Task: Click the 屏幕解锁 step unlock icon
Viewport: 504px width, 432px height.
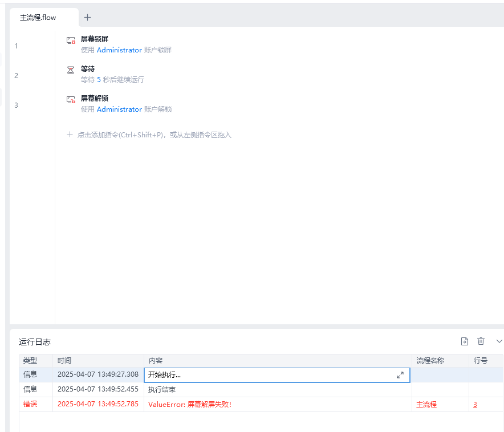Action: [71, 100]
